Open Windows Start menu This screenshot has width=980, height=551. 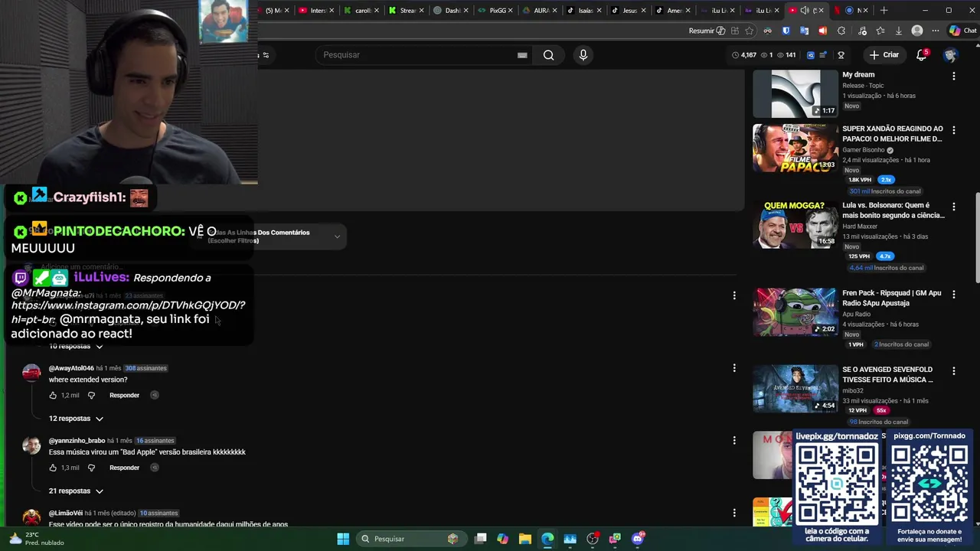coord(342,539)
